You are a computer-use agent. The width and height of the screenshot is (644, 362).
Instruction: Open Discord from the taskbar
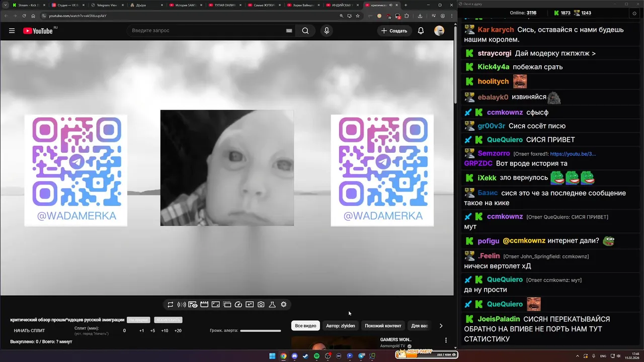click(x=294, y=356)
